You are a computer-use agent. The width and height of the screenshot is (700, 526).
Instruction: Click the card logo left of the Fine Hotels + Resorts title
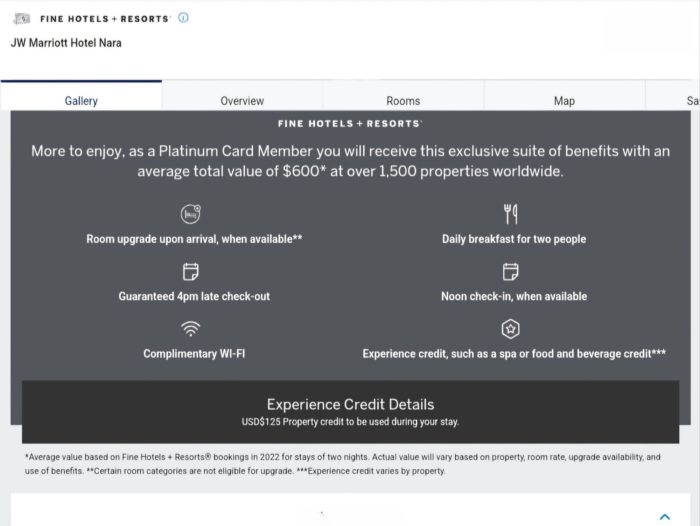pyautogui.click(x=20, y=18)
